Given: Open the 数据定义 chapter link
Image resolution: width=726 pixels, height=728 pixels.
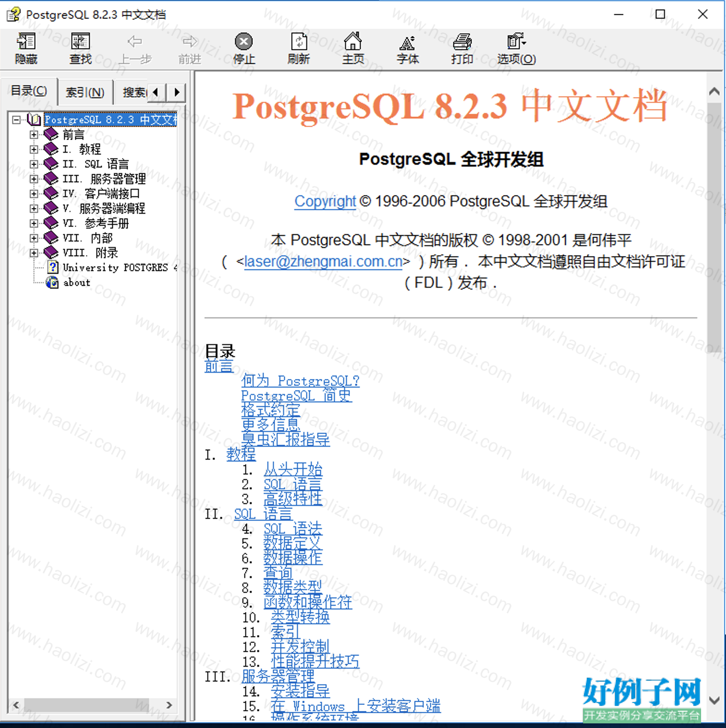Looking at the screenshot, I should 293,543.
